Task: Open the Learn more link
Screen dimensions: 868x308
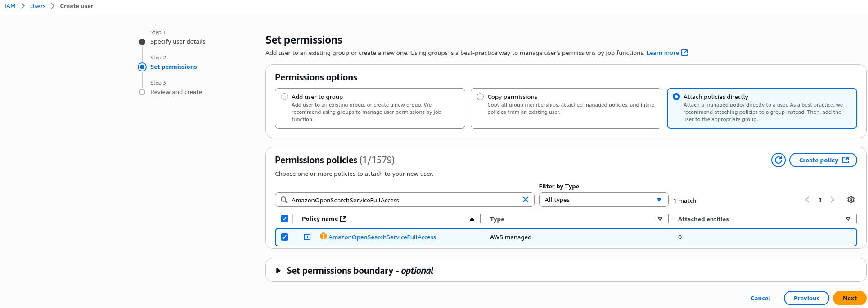Action: [662, 53]
